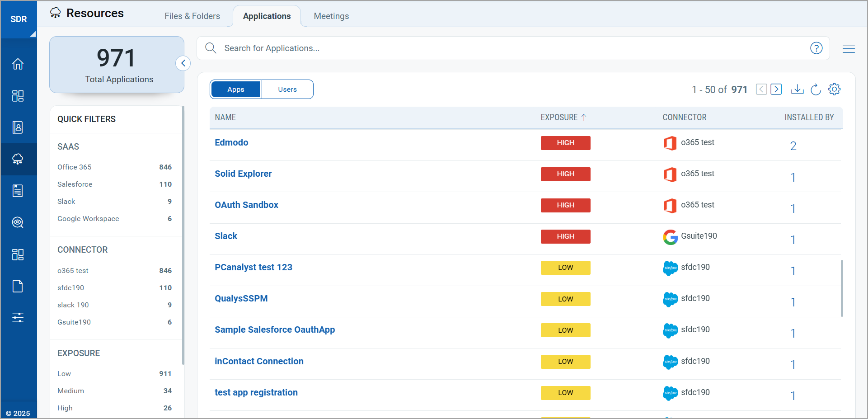This screenshot has height=419, width=868.
Task: Switch to Files & Folders tab
Action: [192, 16]
